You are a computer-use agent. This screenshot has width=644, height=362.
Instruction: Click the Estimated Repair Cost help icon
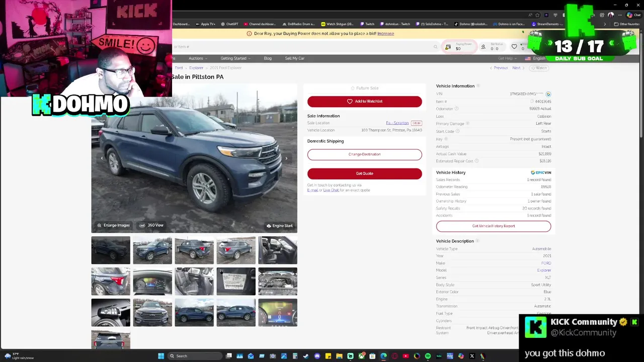[476, 161]
